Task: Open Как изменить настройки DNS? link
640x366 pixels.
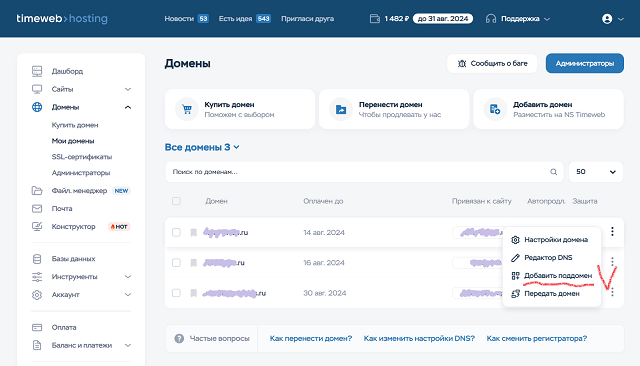Action: coord(419,338)
